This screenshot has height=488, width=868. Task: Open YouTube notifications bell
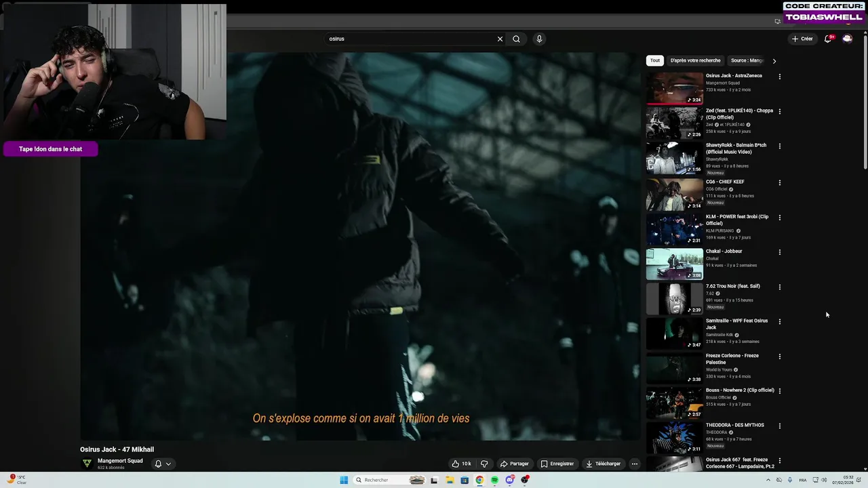(x=827, y=39)
